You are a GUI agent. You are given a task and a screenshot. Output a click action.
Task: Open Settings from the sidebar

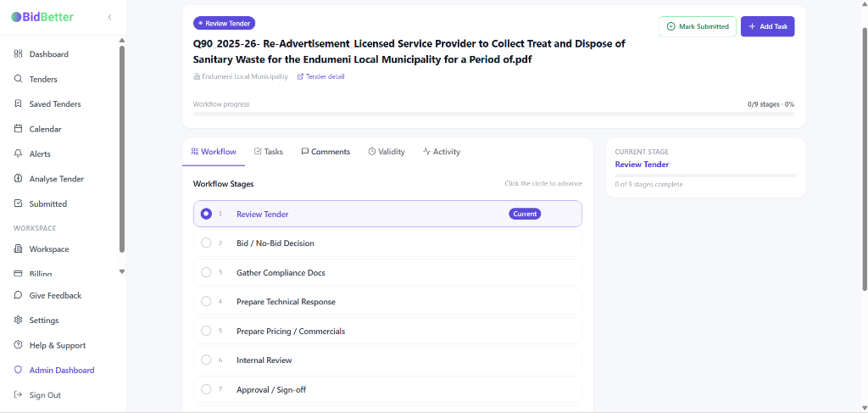pos(44,321)
